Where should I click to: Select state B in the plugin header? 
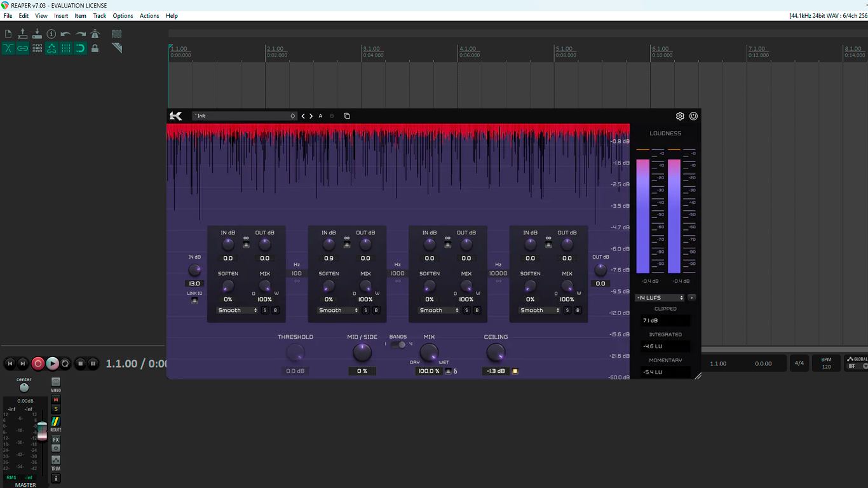click(x=332, y=116)
